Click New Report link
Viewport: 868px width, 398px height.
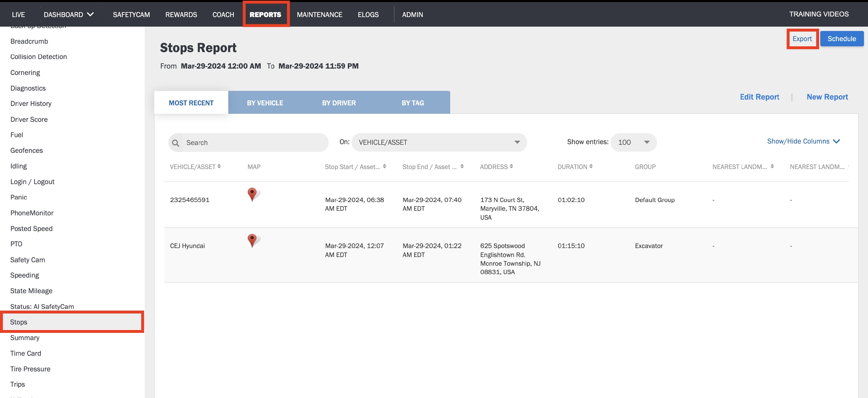[x=827, y=97]
